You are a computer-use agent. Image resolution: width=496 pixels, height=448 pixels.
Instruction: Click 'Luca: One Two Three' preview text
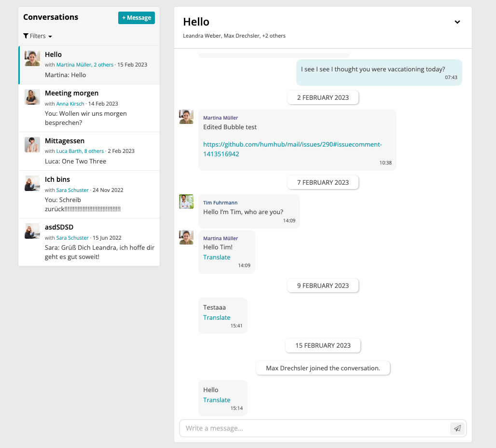(76, 162)
